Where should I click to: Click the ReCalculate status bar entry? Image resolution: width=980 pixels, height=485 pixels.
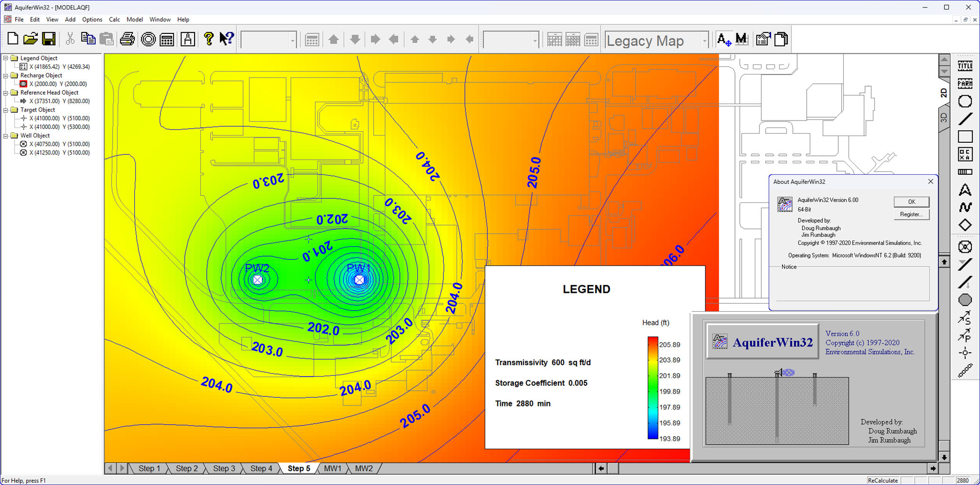click(883, 480)
